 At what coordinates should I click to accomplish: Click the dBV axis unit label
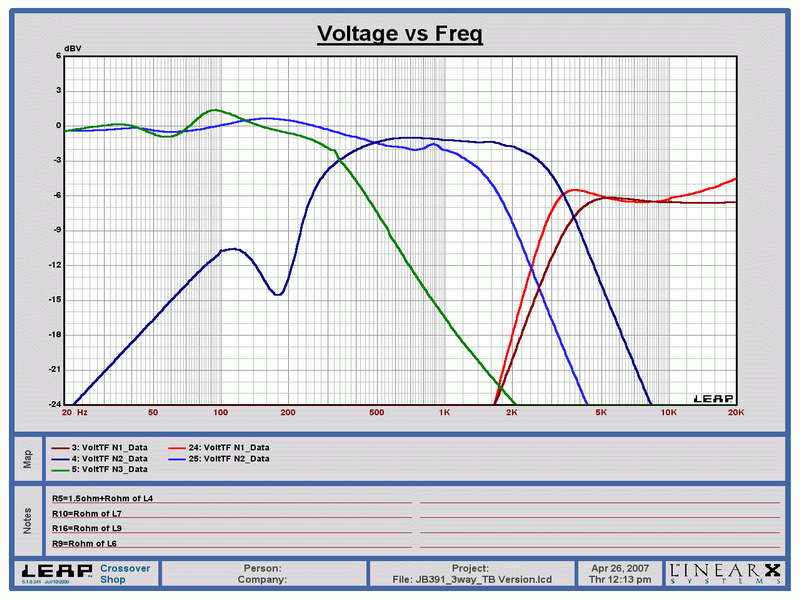click(x=73, y=48)
